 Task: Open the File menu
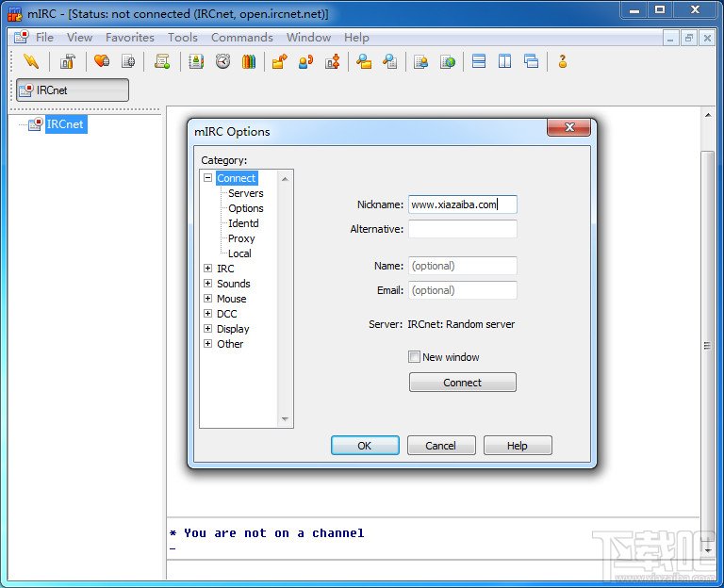tap(44, 38)
